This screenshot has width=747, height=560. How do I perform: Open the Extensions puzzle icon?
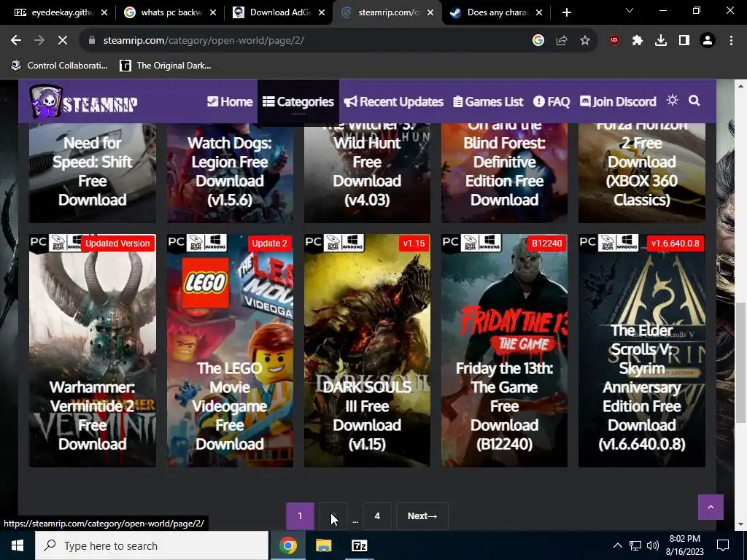click(x=637, y=41)
